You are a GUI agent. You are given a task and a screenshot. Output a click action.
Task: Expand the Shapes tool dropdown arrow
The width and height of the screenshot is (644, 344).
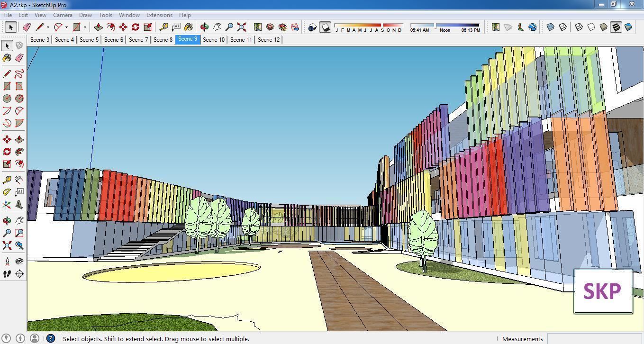[85, 27]
